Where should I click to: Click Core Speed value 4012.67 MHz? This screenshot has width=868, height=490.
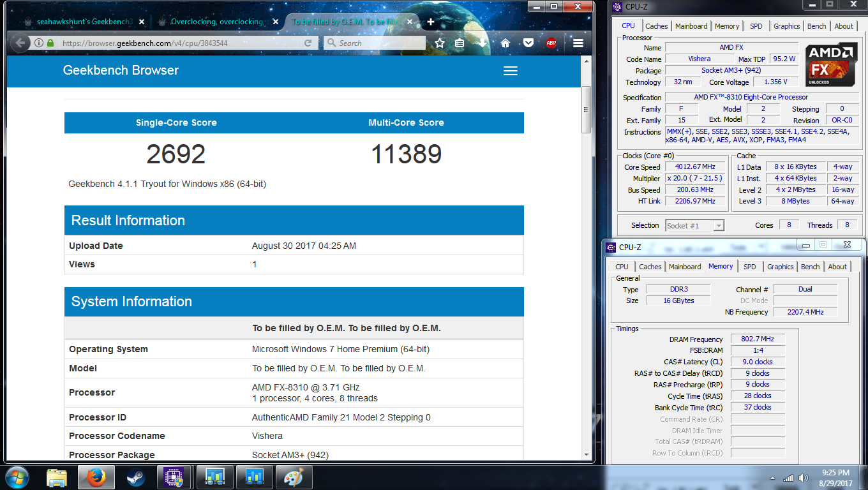[x=696, y=167]
